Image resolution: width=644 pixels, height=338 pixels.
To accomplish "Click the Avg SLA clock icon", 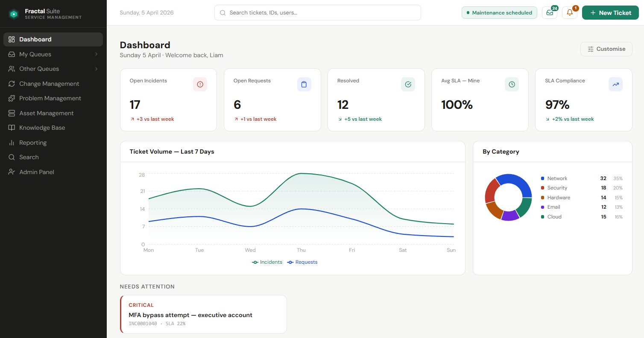I will [512, 84].
